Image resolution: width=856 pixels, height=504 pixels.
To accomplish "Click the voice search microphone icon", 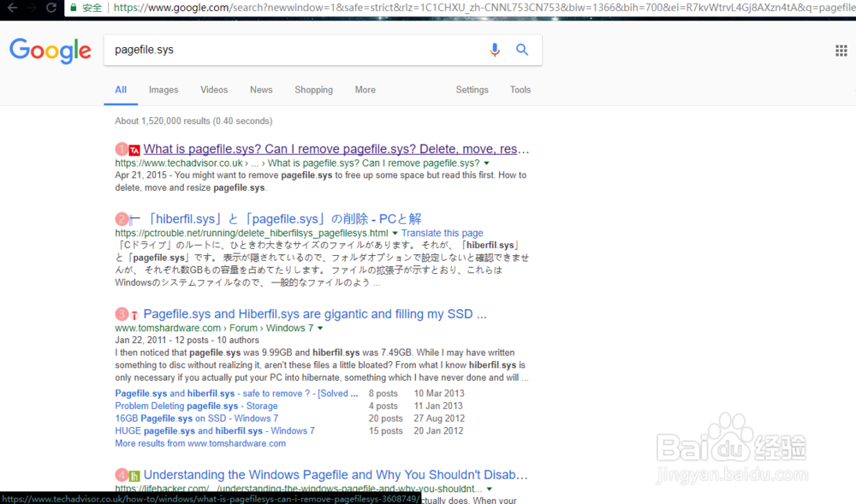I will tap(495, 50).
